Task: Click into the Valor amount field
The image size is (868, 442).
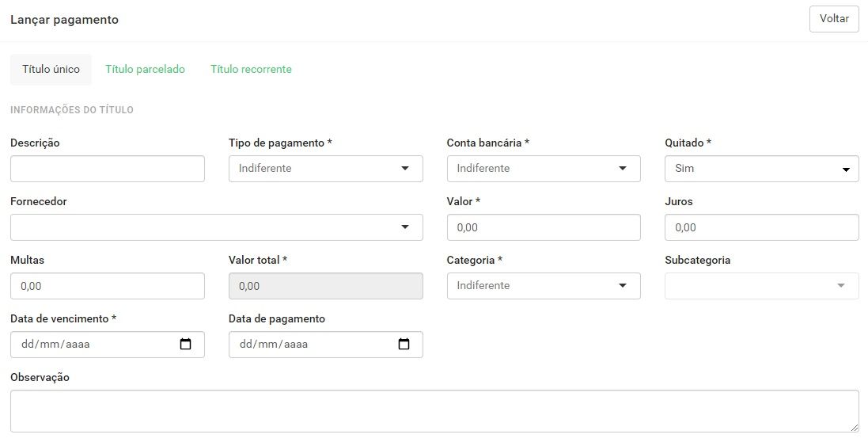Action: (544, 227)
